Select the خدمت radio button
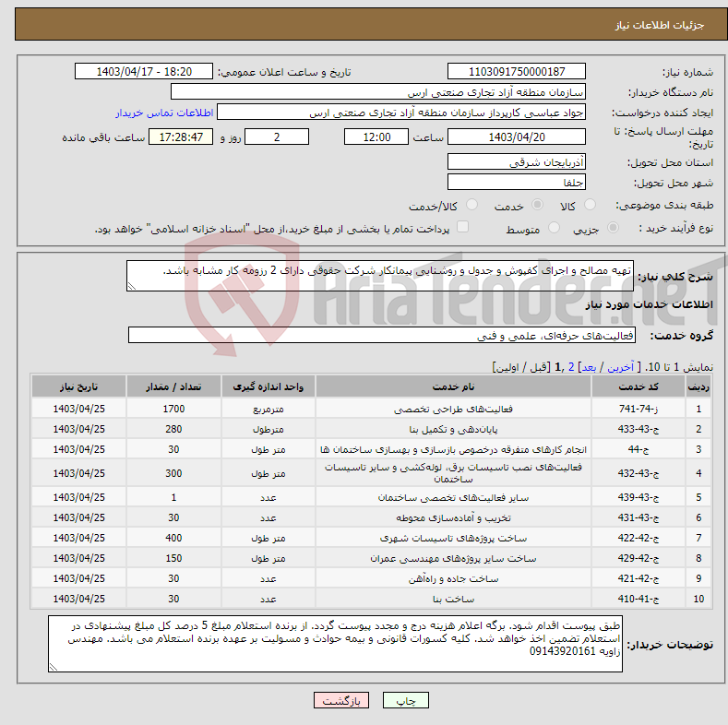Viewport: 728px width, 725px height. tap(537, 205)
